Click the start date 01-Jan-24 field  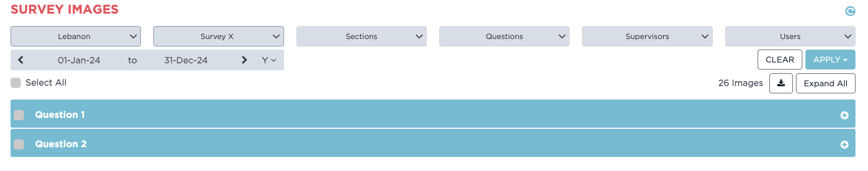point(79,60)
